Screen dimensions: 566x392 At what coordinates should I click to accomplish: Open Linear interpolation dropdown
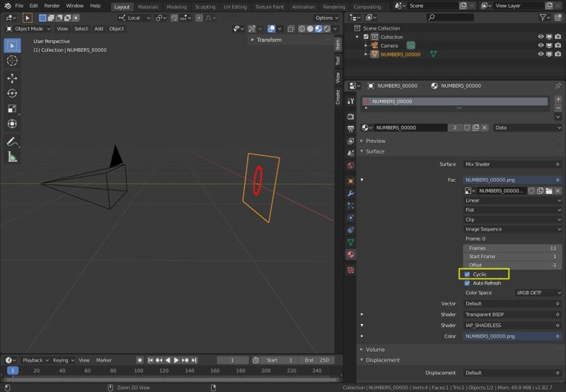(x=512, y=201)
